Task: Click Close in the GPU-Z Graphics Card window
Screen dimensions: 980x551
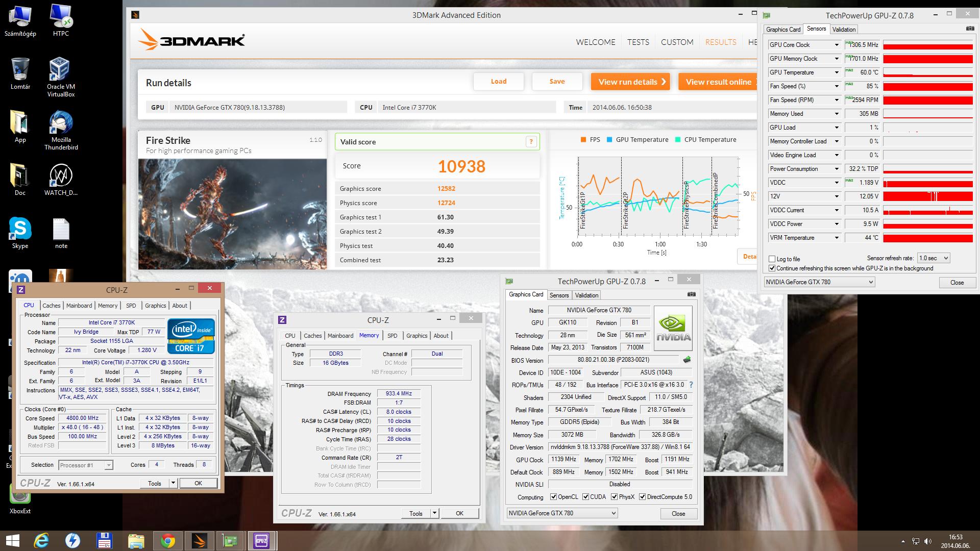Action: point(678,514)
